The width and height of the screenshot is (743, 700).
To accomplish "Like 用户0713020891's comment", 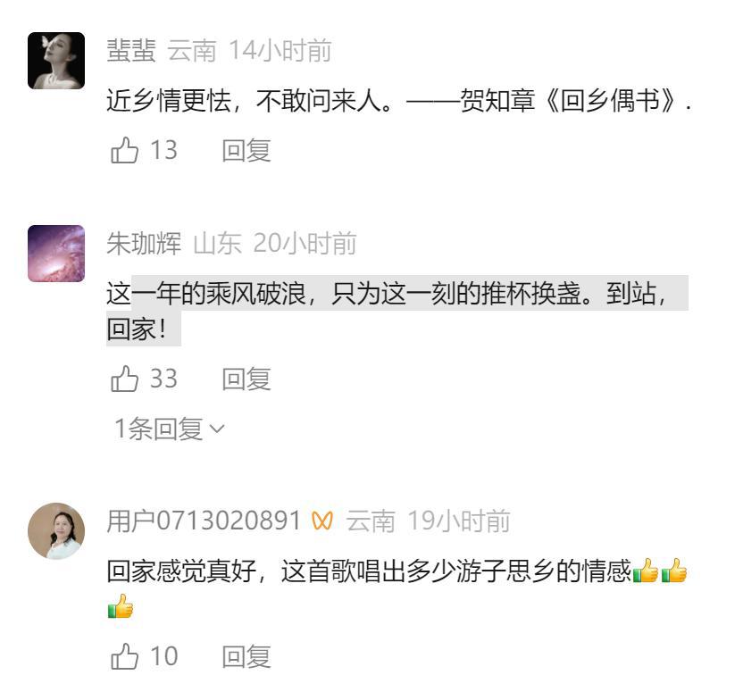I will [125, 656].
